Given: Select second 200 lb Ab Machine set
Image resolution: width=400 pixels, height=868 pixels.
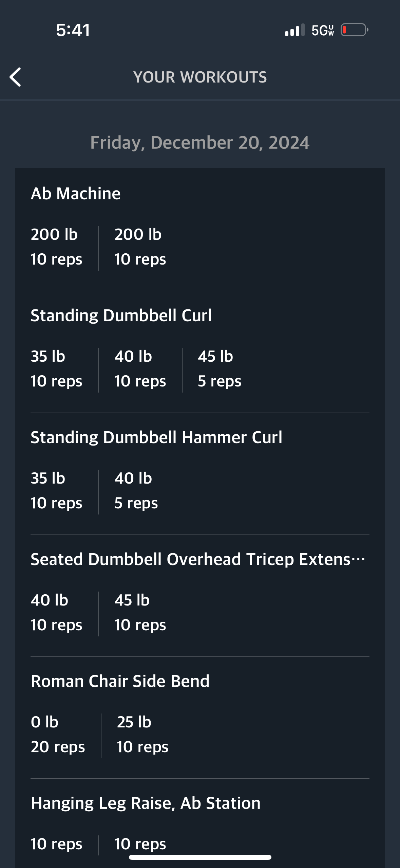Looking at the screenshot, I should click(x=140, y=247).
